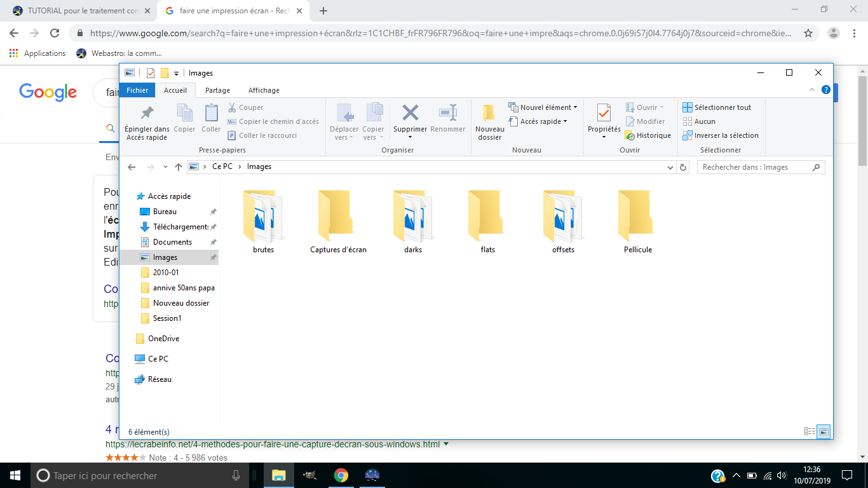Select the flats folder
868x488 pixels.
click(x=488, y=222)
